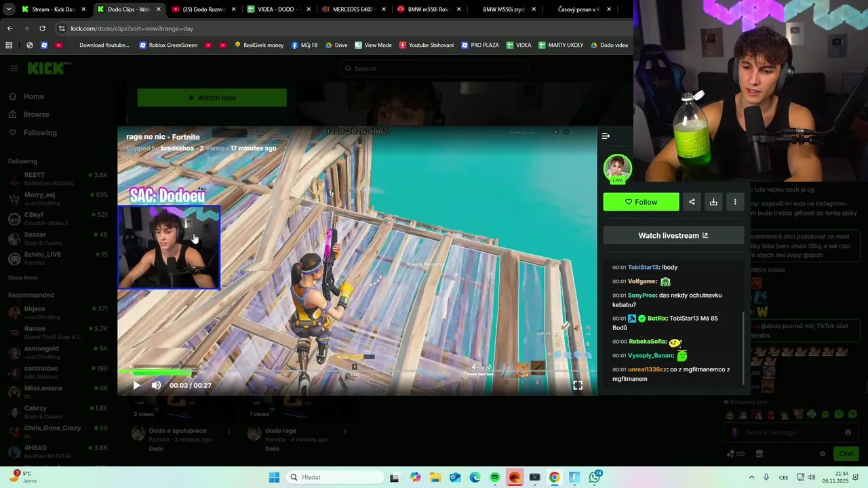
Task: Open MARTY UKOLY bookmark
Action: tap(561, 45)
